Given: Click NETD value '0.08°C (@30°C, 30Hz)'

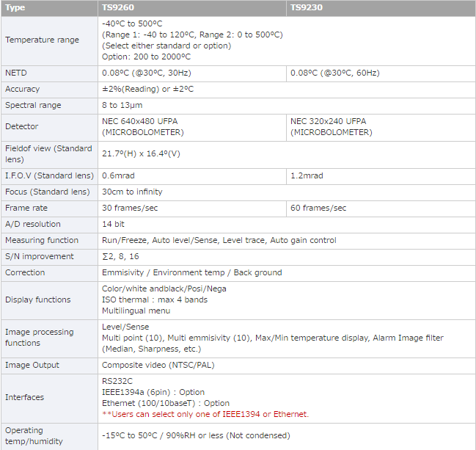Looking at the screenshot, I should coord(147,73).
